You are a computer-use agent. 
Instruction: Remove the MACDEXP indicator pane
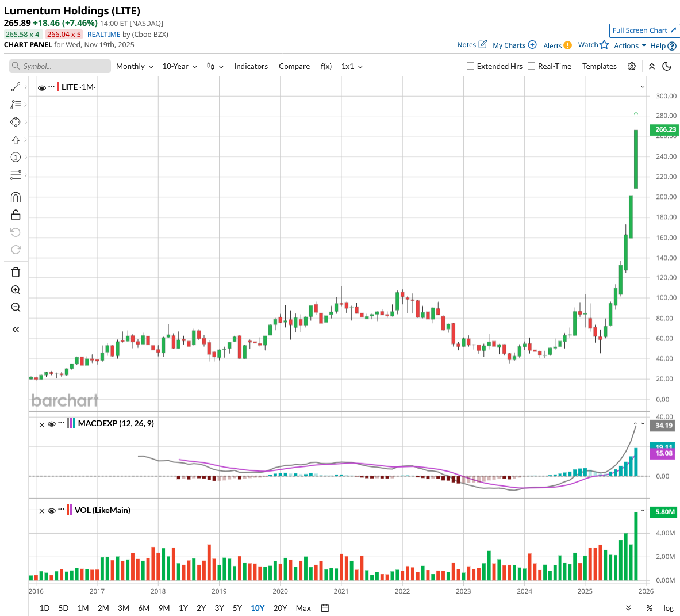pyautogui.click(x=41, y=424)
